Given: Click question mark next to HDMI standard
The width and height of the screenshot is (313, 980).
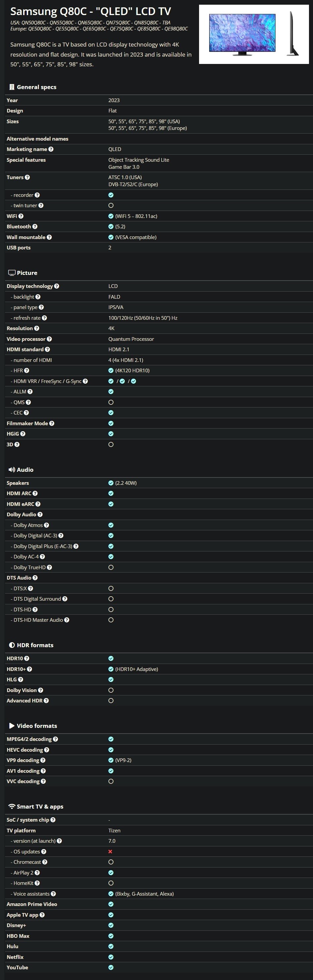Looking at the screenshot, I should click(x=48, y=349).
